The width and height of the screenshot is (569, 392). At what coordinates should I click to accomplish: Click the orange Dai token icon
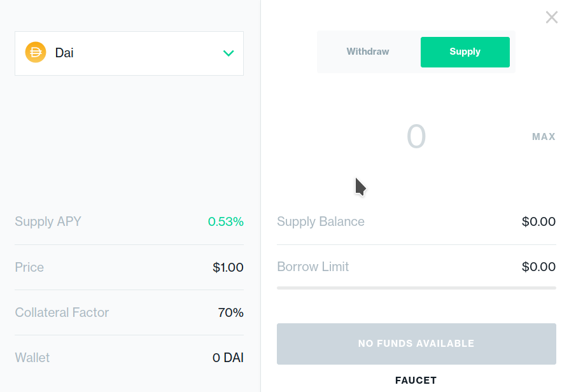(x=36, y=52)
